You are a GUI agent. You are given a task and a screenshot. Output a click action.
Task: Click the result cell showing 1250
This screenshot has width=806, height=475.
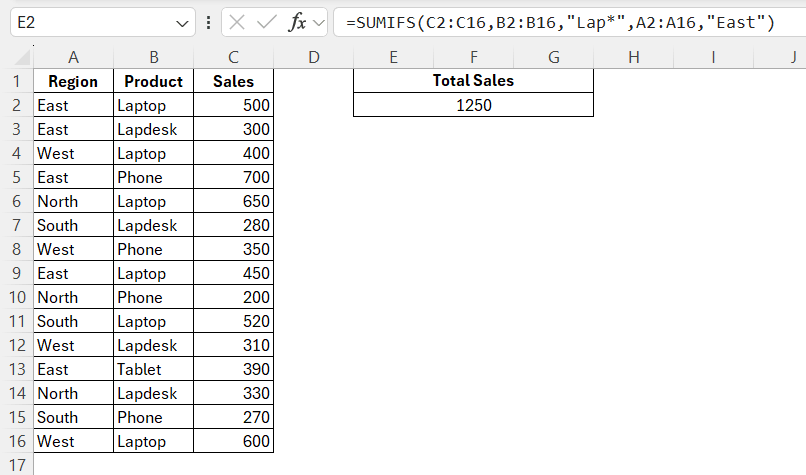tap(473, 105)
